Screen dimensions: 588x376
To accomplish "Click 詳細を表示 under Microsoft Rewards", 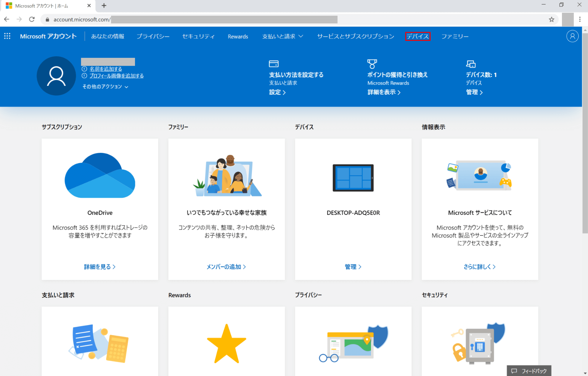I will [x=384, y=92].
